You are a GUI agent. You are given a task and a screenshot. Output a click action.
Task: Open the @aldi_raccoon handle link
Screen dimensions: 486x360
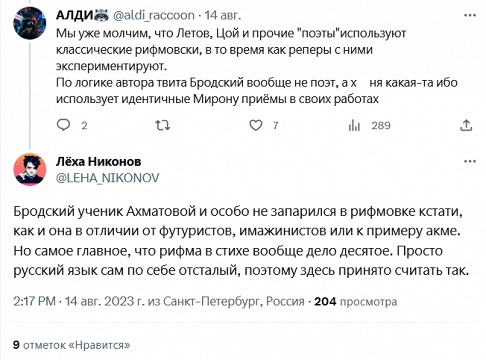154,15
